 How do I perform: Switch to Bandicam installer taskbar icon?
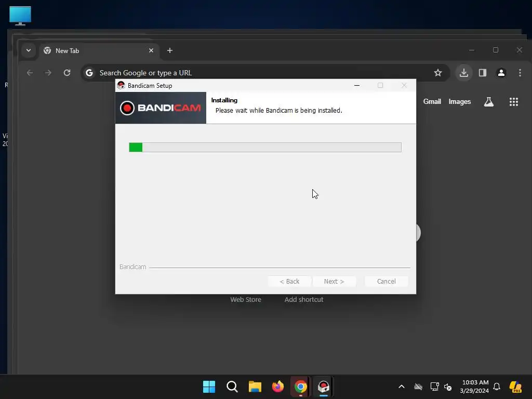[323, 387]
